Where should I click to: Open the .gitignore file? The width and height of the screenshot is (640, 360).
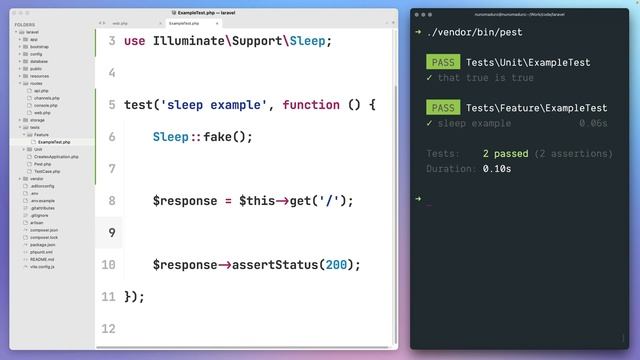[39, 216]
